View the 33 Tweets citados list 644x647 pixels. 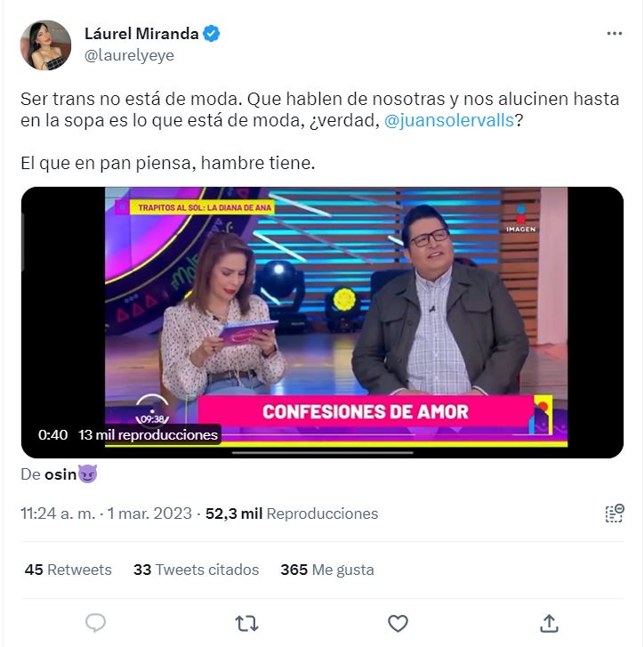click(x=196, y=570)
